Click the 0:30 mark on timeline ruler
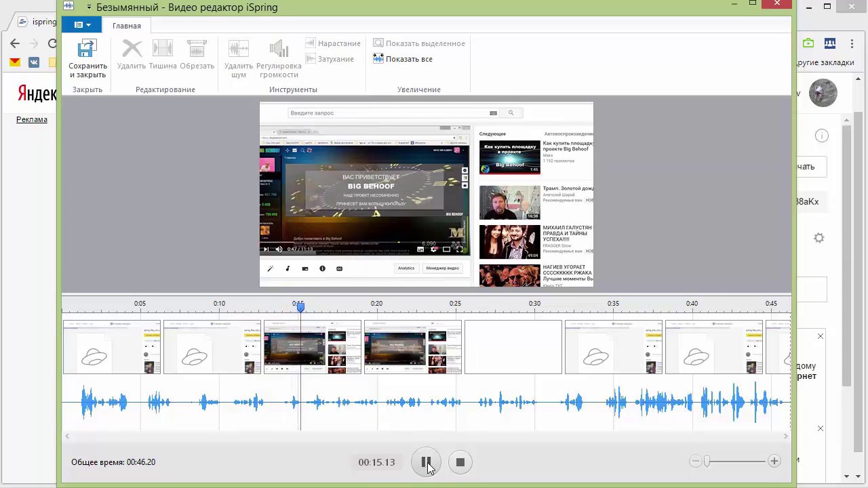Image resolution: width=868 pixels, height=488 pixels. tap(534, 304)
